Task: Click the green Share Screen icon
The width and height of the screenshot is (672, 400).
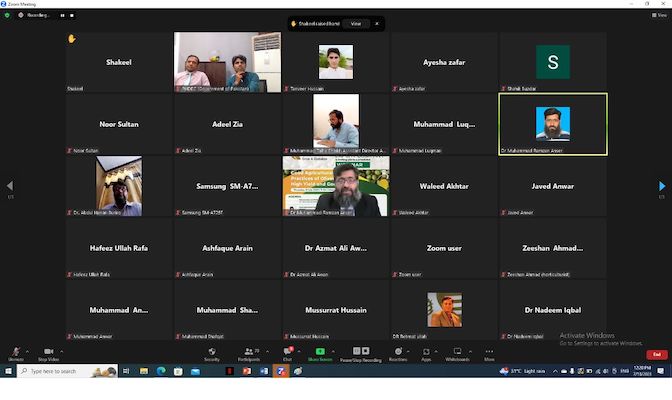Action: pyautogui.click(x=320, y=352)
